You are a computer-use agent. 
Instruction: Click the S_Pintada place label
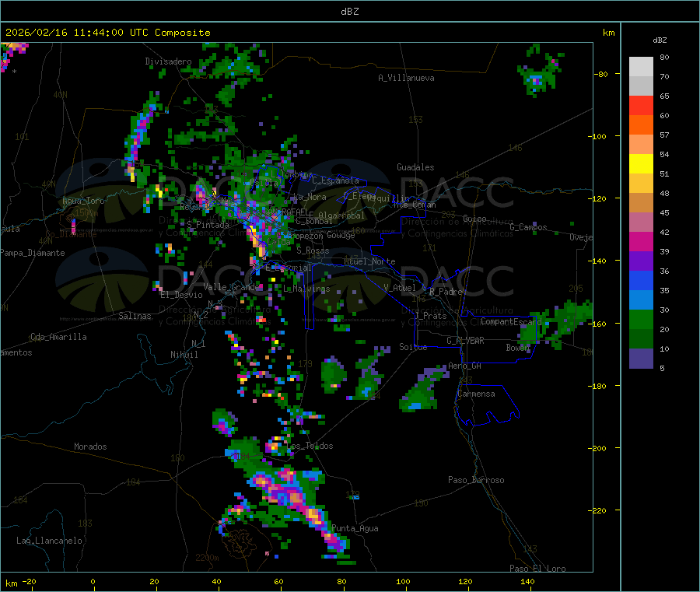coord(208,225)
